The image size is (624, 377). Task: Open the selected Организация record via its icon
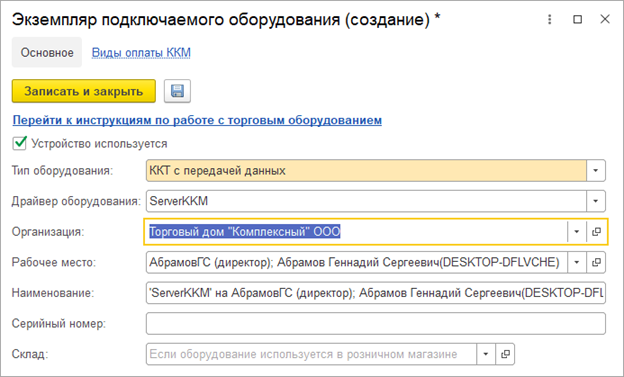(596, 231)
